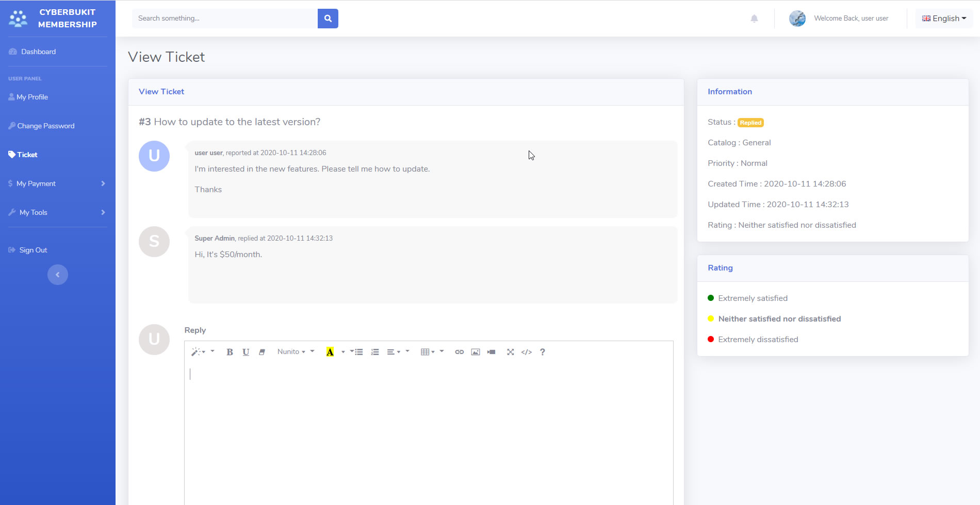This screenshot has height=505, width=980.
Task: Open the Dashboard menu item
Action: (x=38, y=52)
